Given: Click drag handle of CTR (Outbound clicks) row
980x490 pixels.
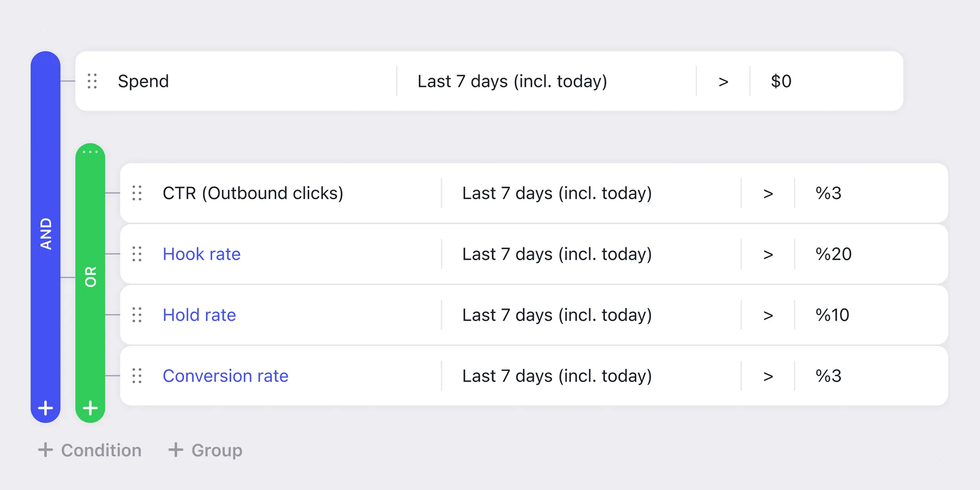Looking at the screenshot, I should point(137,193).
